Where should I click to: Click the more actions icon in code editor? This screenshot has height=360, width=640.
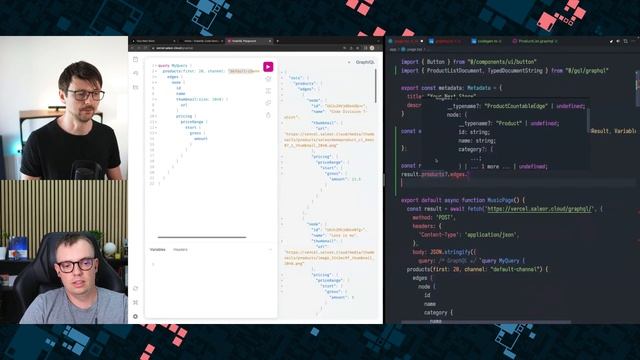point(633,41)
